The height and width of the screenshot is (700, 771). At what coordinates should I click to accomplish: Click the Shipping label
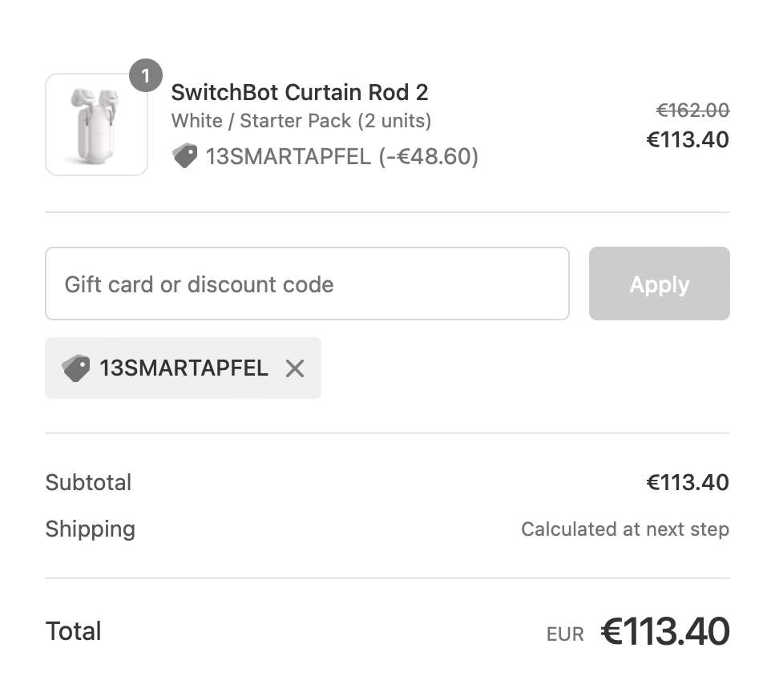coord(91,529)
